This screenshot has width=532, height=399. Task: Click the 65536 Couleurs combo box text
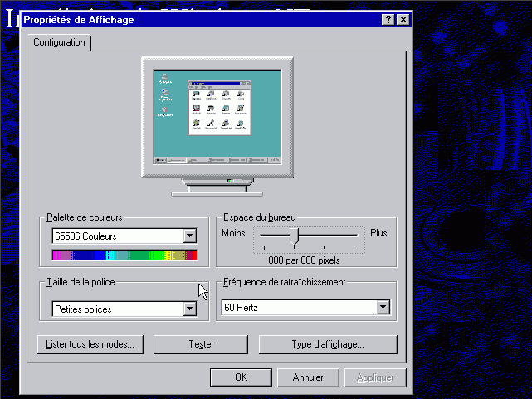[x=116, y=236]
